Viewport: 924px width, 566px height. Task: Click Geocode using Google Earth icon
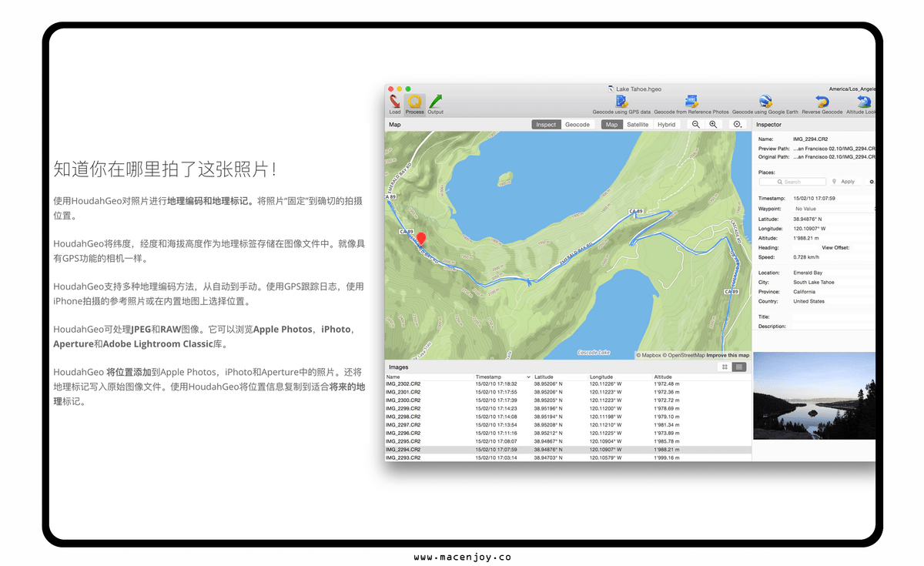click(x=765, y=102)
